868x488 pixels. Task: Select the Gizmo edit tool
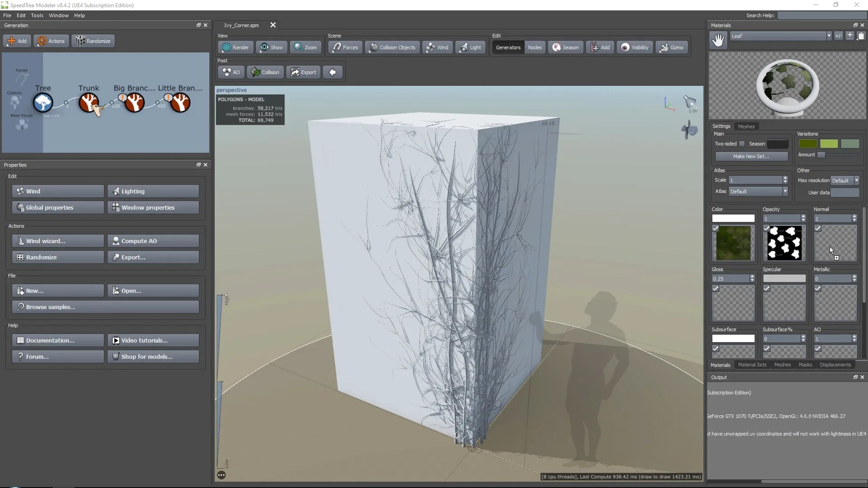(x=671, y=47)
